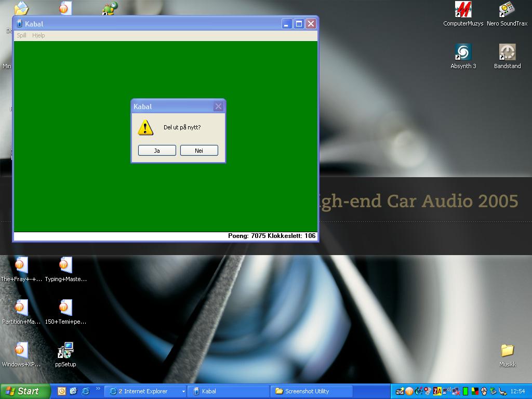Select Typing+Maste... desktop file icon
The image size is (532, 399).
65,270
